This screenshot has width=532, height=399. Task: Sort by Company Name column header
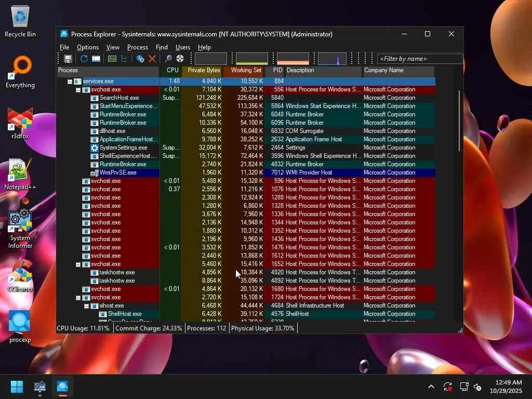coord(398,71)
